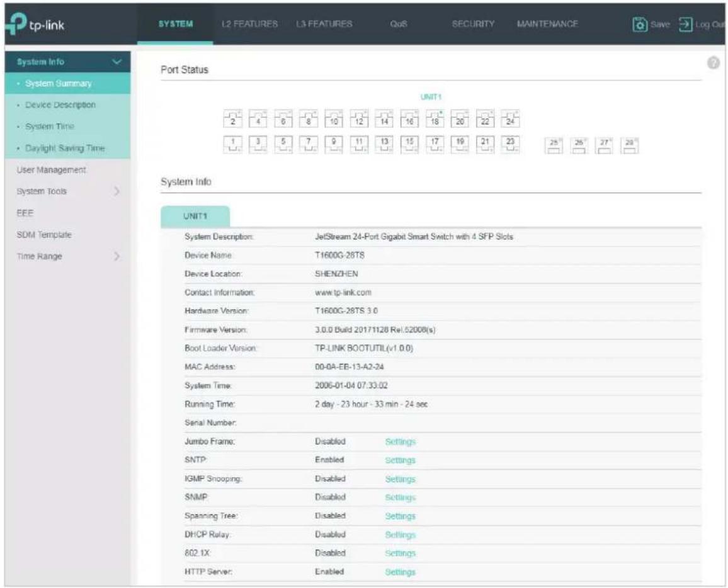This screenshot has height=588, width=728.
Task: Open the SYSTEM top menu
Action: [x=176, y=24]
